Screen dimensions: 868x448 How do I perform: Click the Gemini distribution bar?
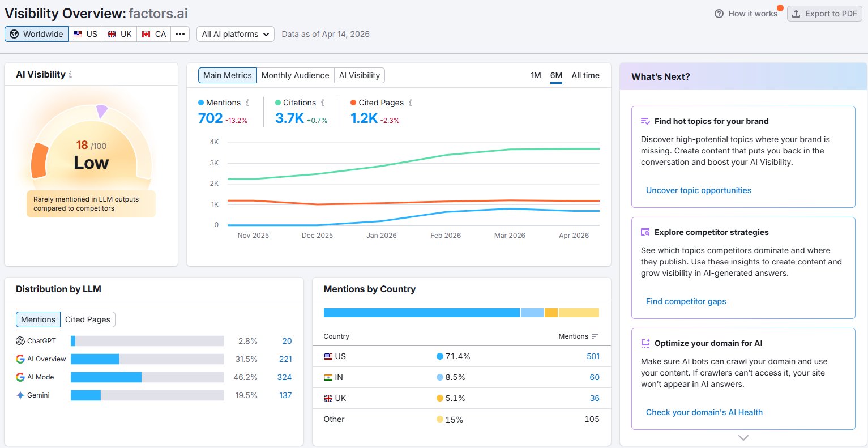click(x=147, y=395)
